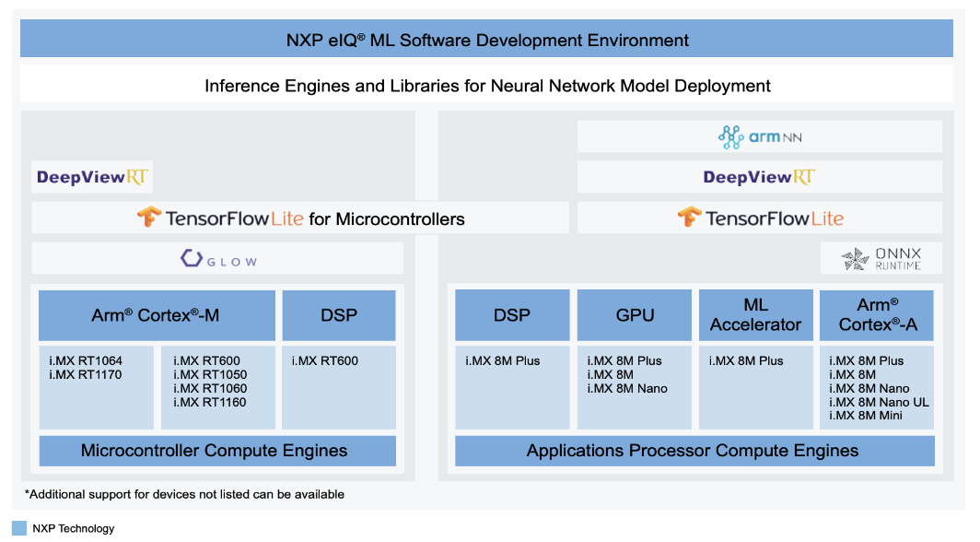Select the Arm Cortex-A block
Viewport: 980px width, 542px height.
click(877, 315)
